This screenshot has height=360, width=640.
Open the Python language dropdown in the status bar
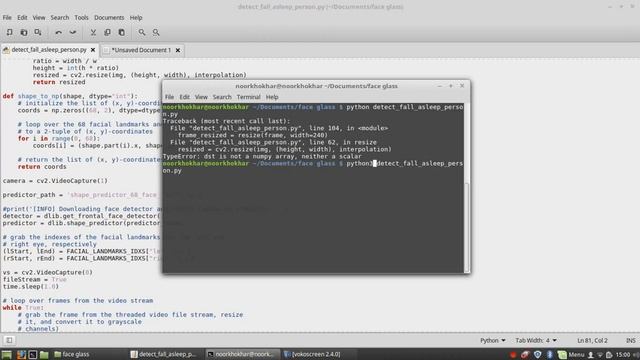coord(492,340)
